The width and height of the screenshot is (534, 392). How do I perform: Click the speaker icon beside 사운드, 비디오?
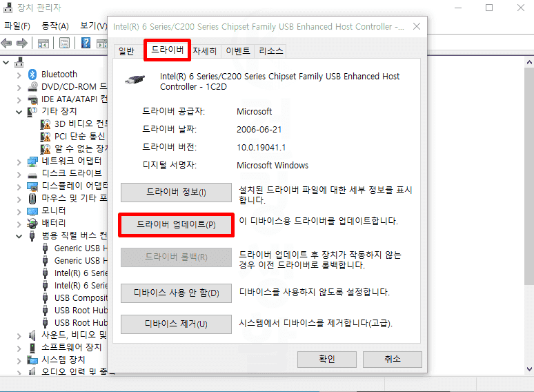pos(32,335)
